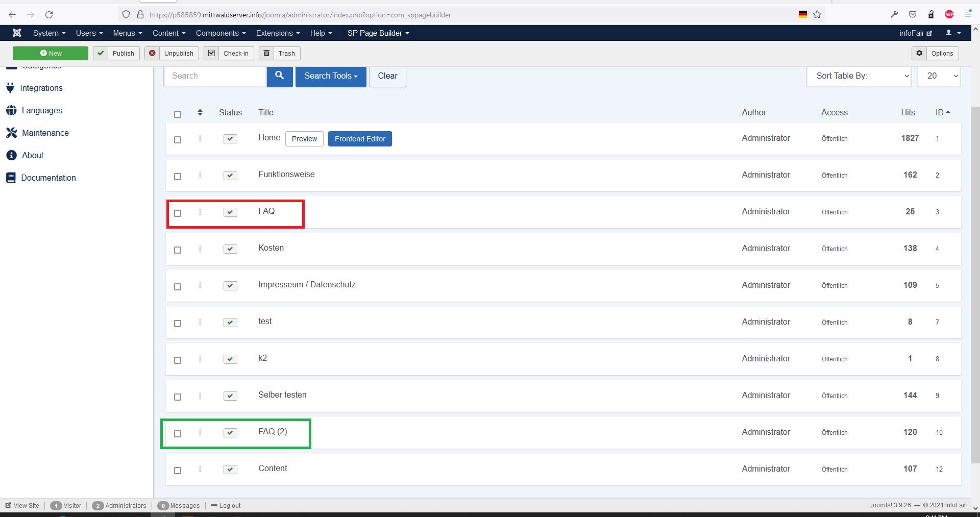Click the magnifier search button

(x=279, y=76)
